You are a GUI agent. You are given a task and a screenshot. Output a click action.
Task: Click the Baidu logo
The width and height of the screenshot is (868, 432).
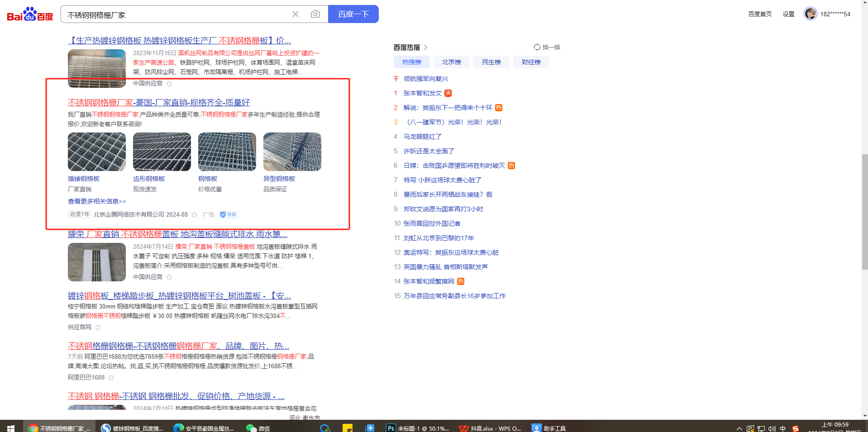click(30, 14)
